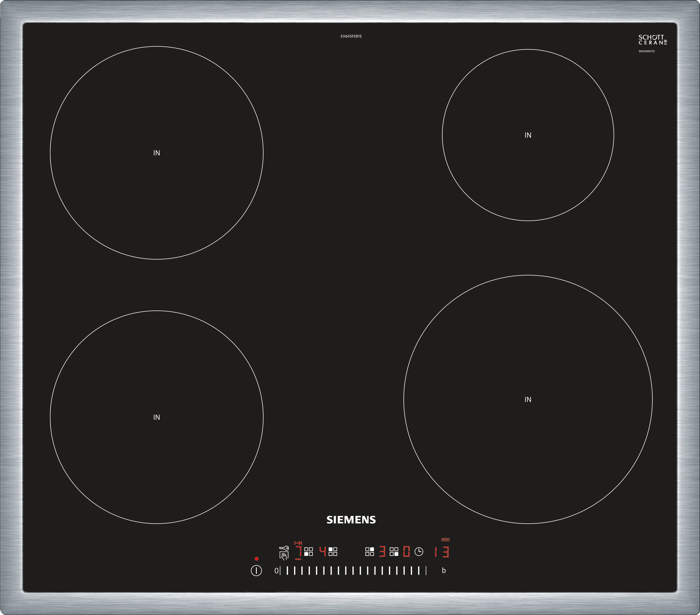Tap the rear-right small cooking zone
This screenshot has height=615, width=700.
click(x=528, y=135)
